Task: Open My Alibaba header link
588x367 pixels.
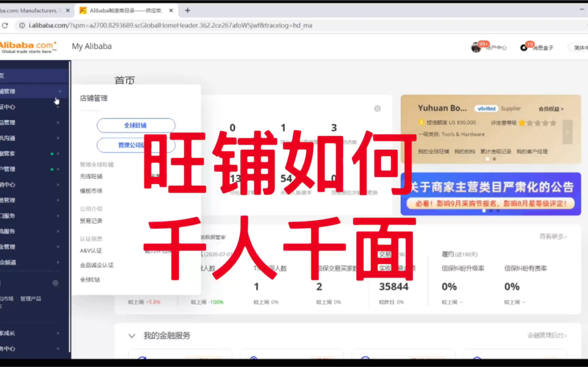Action: tap(92, 46)
